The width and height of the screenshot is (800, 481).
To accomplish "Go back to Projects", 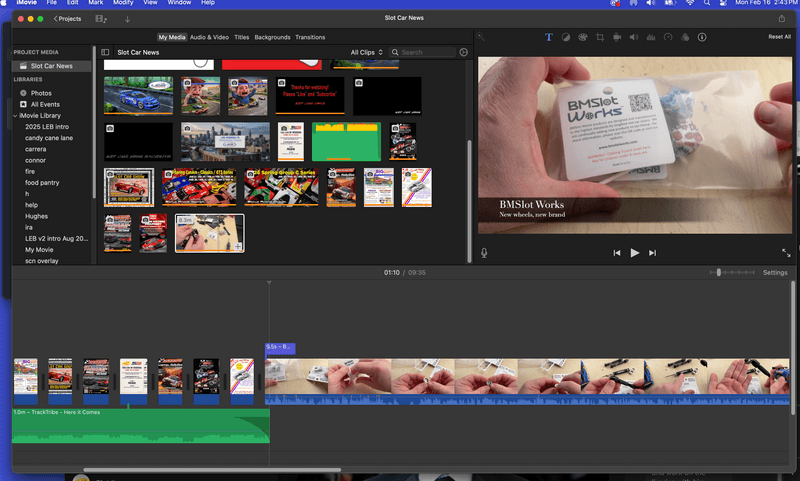I will point(67,19).
